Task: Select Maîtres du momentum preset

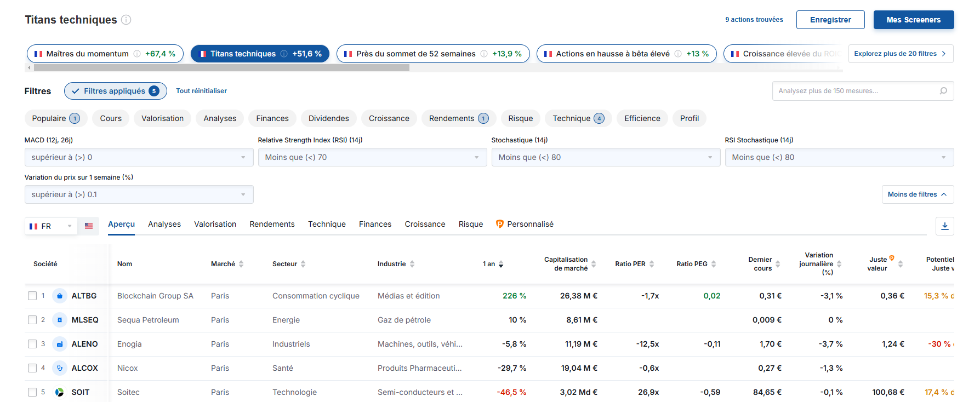Action: 105,54
